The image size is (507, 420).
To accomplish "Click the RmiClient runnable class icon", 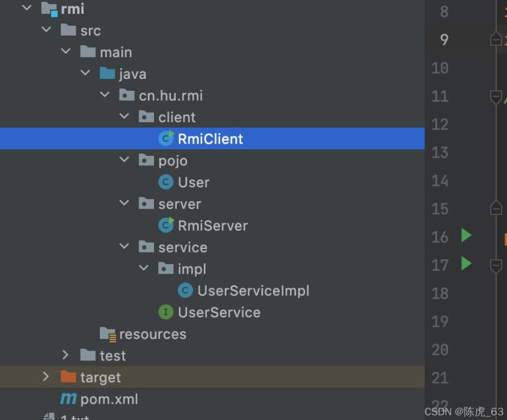I will click(166, 138).
